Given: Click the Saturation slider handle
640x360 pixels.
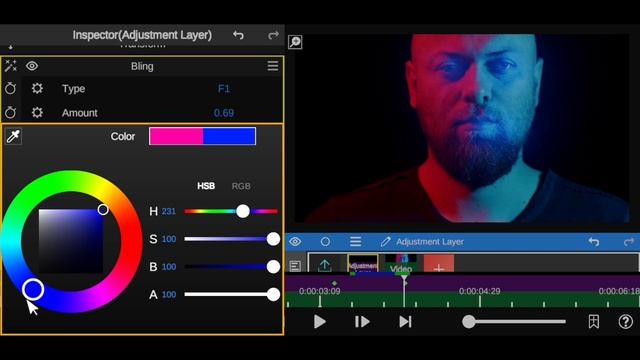Looking at the screenshot, I should click(x=273, y=239).
